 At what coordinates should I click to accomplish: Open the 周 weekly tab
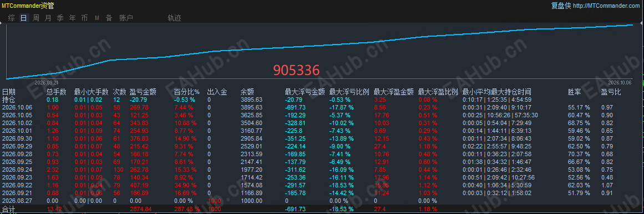coord(36,18)
